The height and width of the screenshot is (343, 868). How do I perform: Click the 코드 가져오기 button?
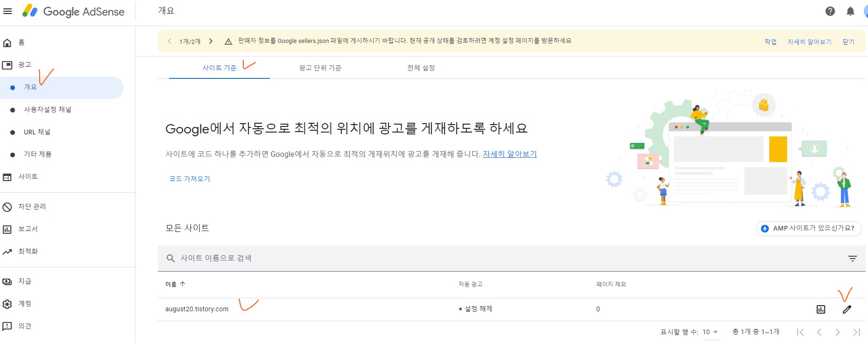[190, 179]
